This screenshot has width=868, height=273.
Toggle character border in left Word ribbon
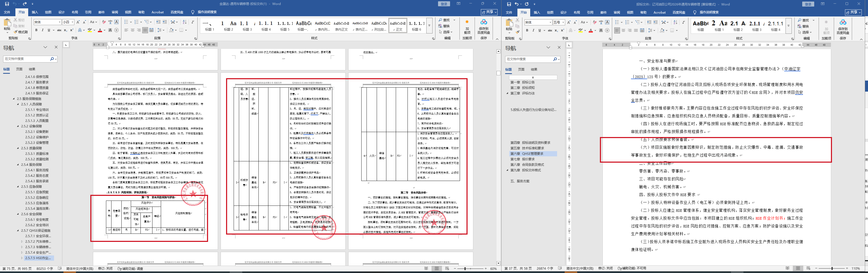(117, 22)
